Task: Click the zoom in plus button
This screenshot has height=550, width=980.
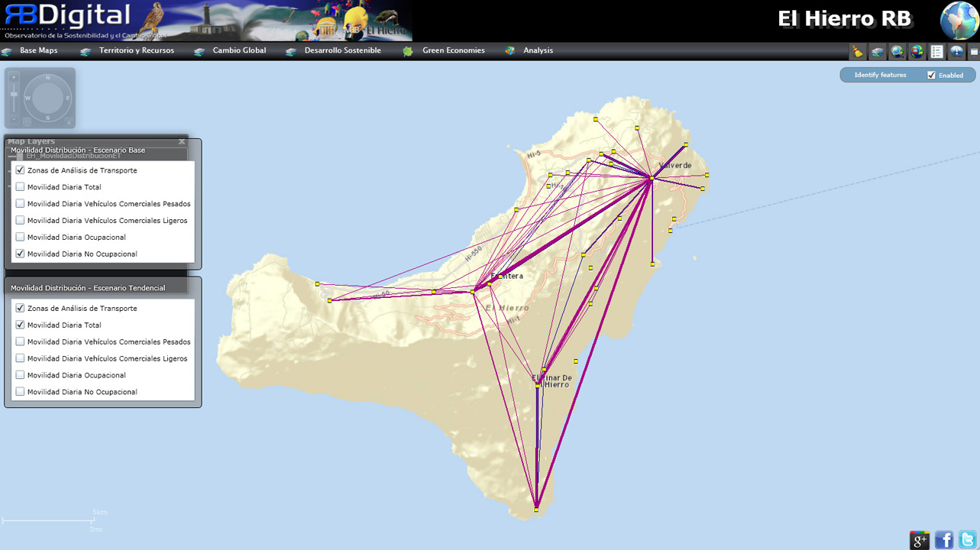Action: click(x=14, y=77)
